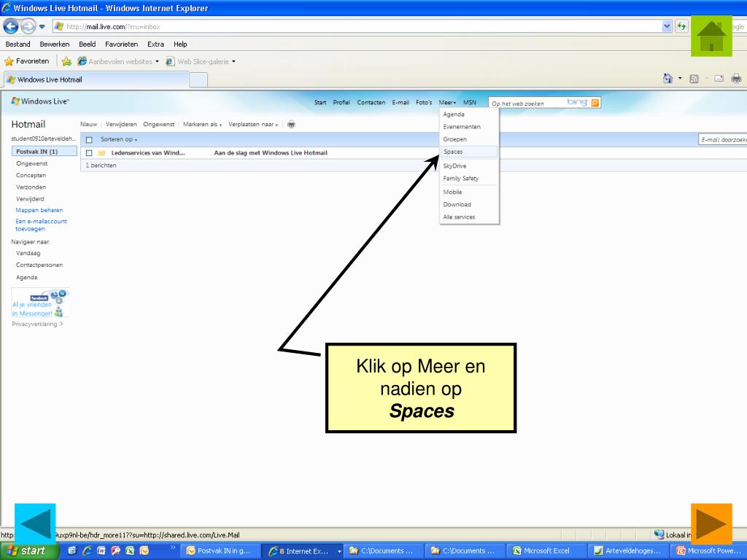Click the print toolbar icon
This screenshot has height=560, width=747.
click(x=736, y=79)
